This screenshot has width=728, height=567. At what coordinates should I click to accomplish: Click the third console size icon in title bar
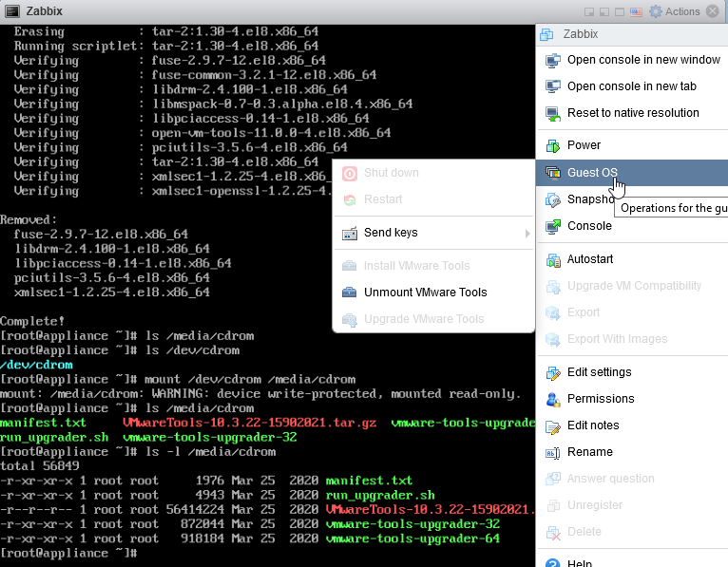tap(620, 11)
